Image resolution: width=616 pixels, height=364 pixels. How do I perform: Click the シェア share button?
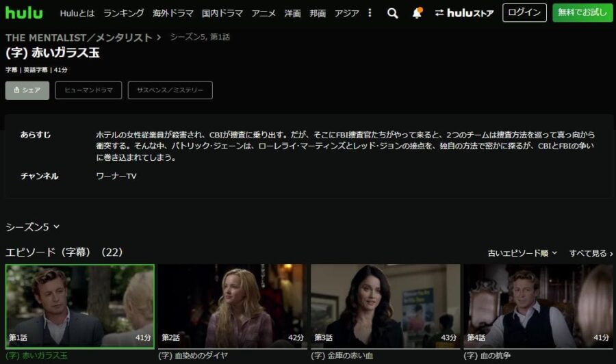27,90
